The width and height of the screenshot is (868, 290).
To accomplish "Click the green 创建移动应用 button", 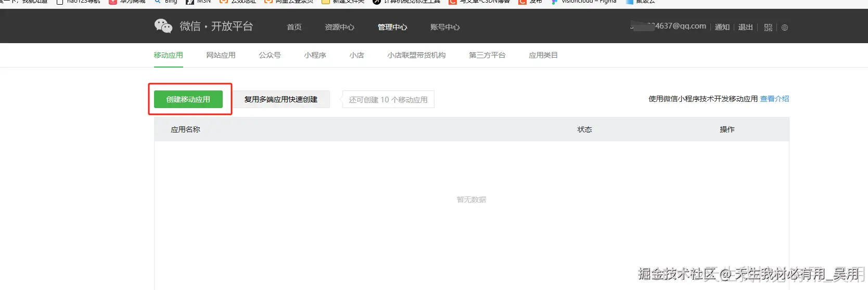I will (188, 99).
